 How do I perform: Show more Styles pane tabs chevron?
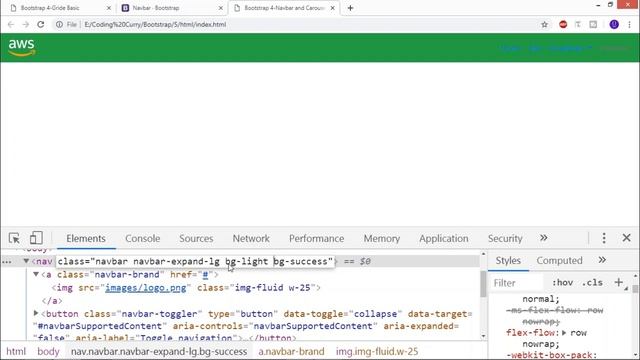602,260
